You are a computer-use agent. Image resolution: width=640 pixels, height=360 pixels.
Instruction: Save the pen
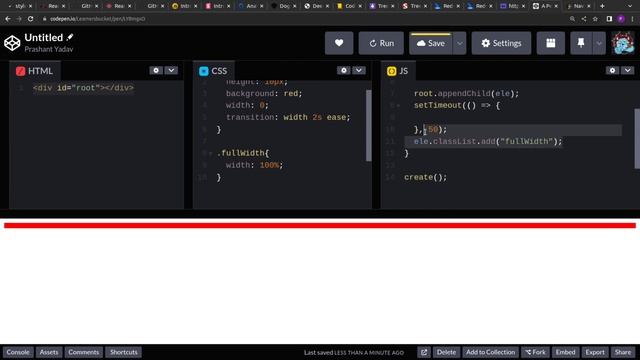coord(431,43)
